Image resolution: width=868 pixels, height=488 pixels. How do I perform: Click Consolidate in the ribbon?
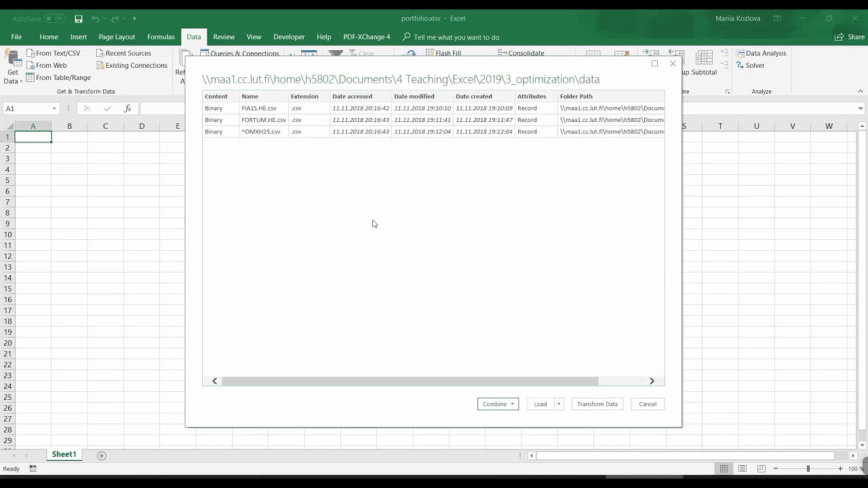(521, 53)
